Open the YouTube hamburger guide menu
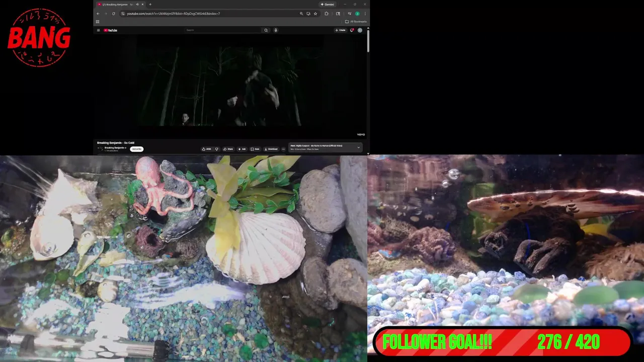Image resolution: width=644 pixels, height=362 pixels. pos(98,30)
